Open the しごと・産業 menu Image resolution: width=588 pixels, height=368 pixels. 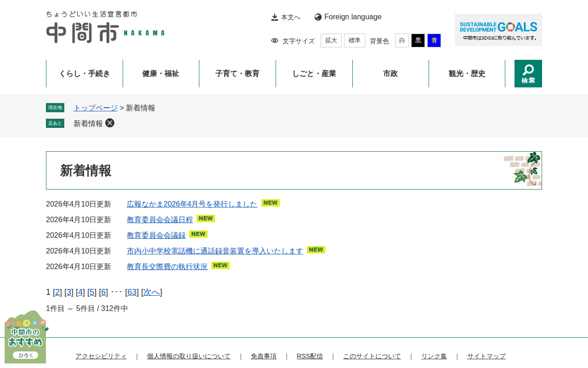click(314, 74)
